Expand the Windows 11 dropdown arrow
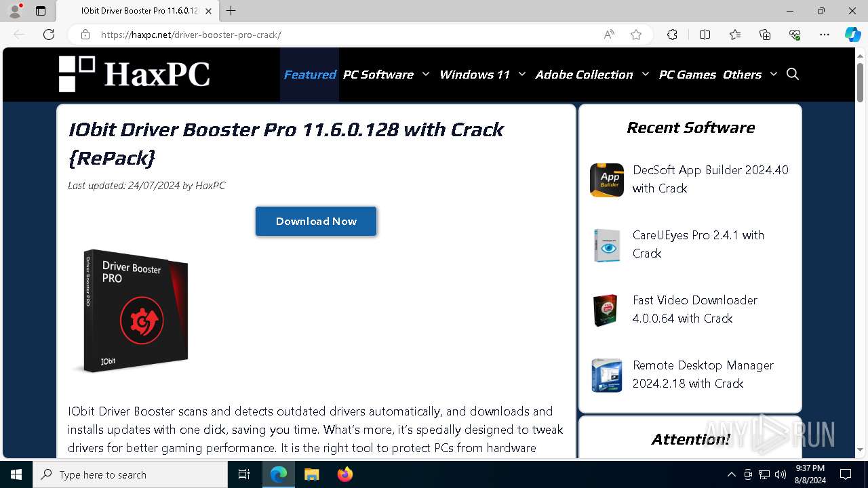This screenshot has height=488, width=868. pyautogui.click(x=522, y=74)
